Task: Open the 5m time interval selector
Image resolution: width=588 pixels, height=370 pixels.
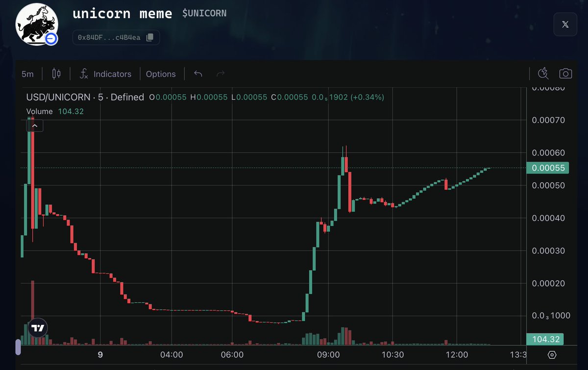Action: click(x=27, y=74)
